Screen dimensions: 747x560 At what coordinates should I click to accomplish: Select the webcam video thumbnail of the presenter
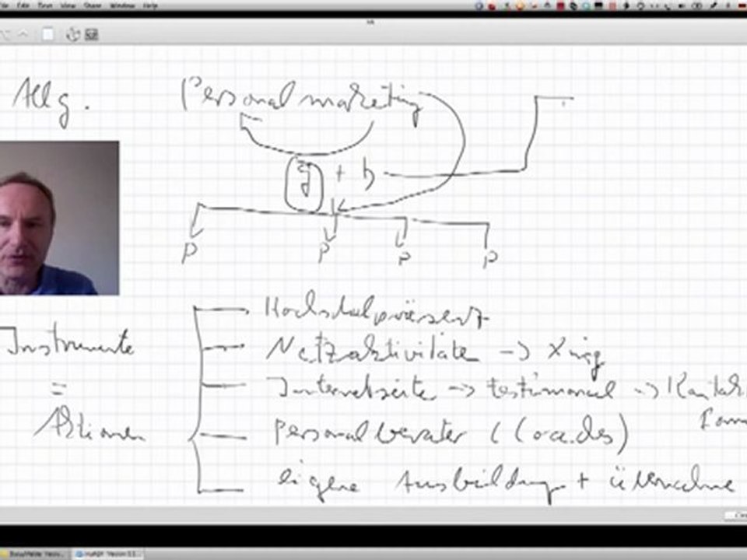(x=59, y=218)
